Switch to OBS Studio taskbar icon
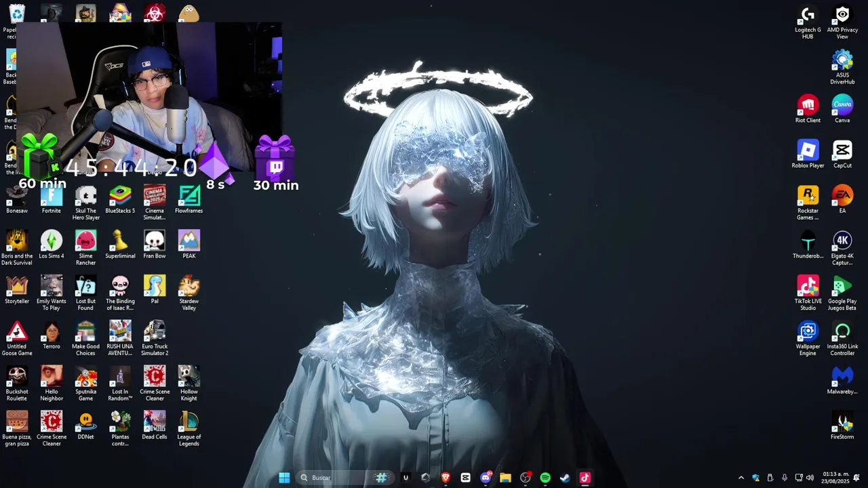The height and width of the screenshot is (488, 868). point(526,478)
